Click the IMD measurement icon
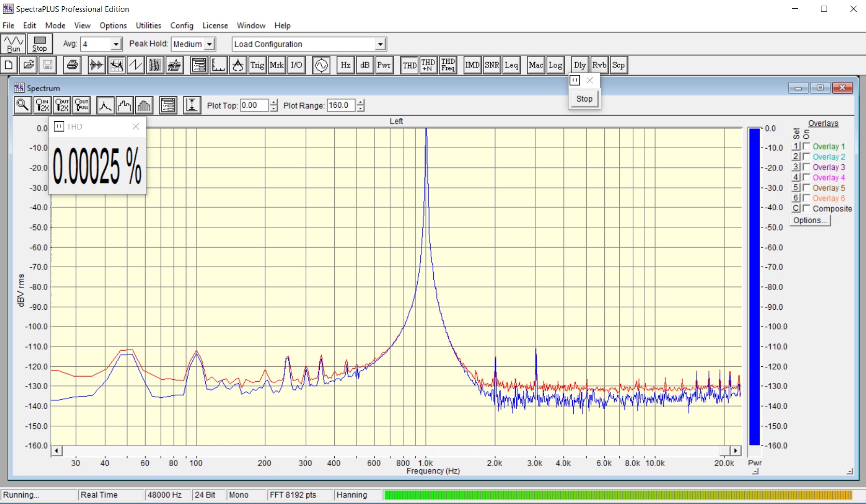The width and height of the screenshot is (866, 504). (472, 65)
